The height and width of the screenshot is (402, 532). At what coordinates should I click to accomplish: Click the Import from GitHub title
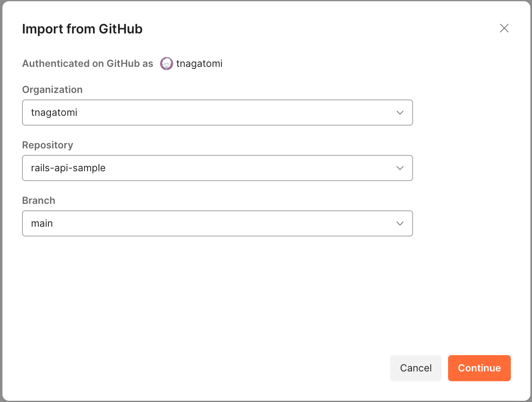(82, 29)
